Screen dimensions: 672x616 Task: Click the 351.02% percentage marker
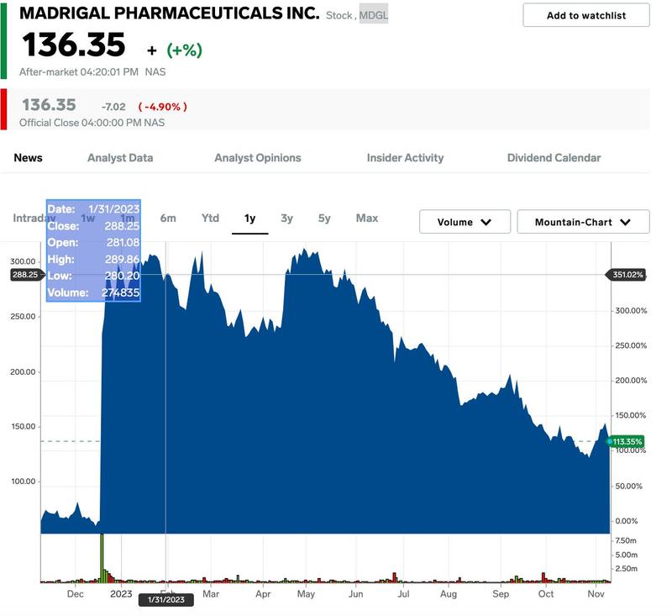click(x=627, y=275)
